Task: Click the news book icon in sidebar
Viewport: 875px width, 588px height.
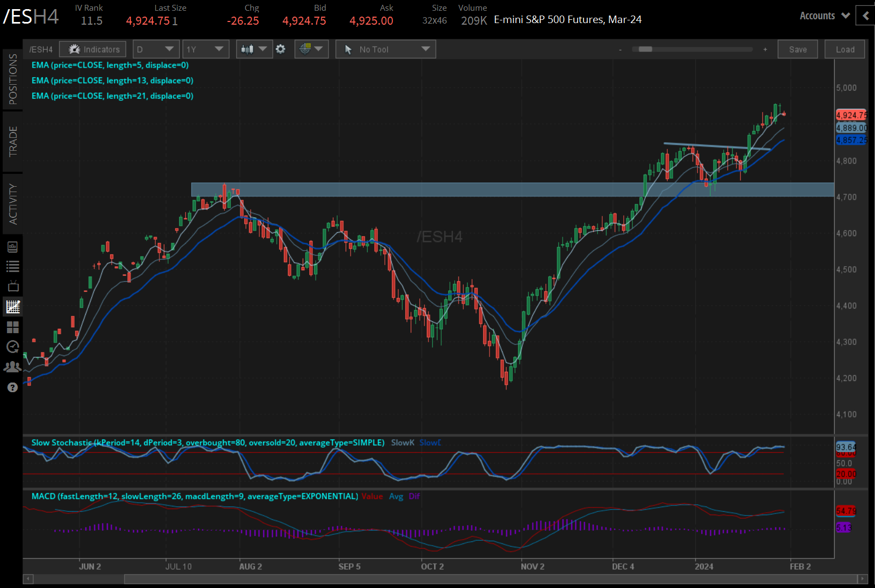Action: tap(13, 247)
